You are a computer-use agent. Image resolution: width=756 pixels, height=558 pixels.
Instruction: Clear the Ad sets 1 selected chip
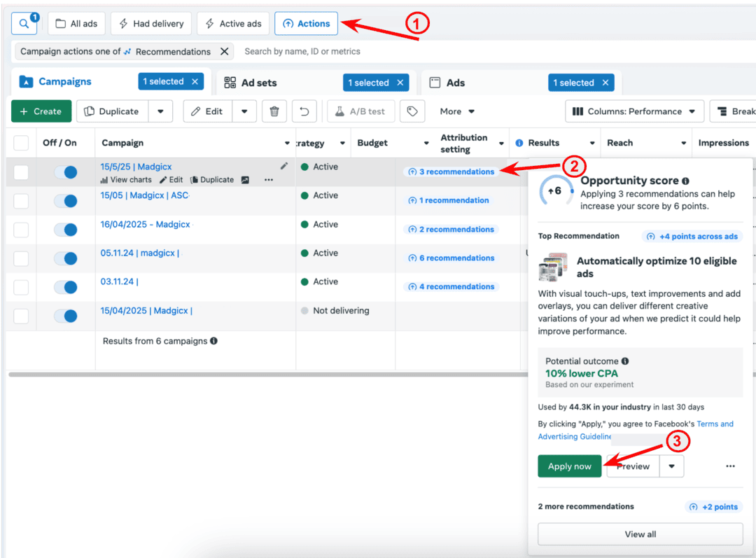click(400, 83)
